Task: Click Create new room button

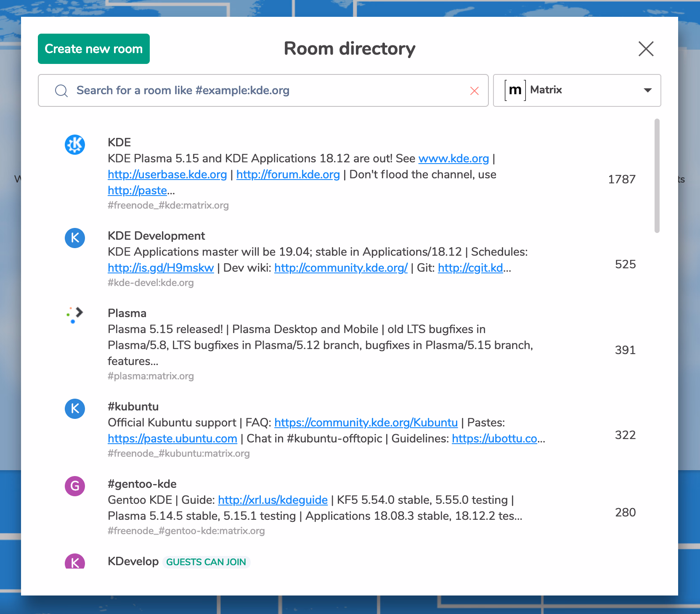Action: [94, 49]
